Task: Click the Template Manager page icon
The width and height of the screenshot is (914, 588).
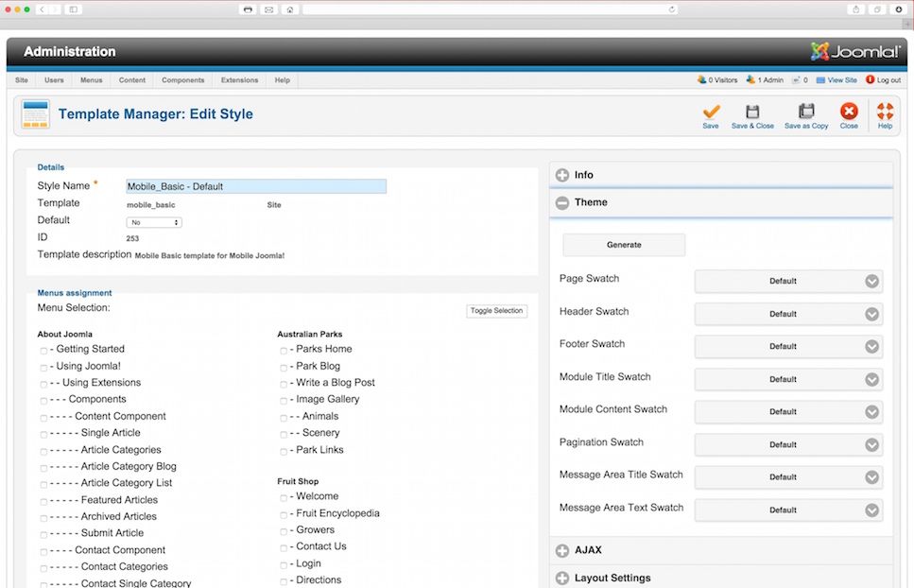Action: point(35,113)
